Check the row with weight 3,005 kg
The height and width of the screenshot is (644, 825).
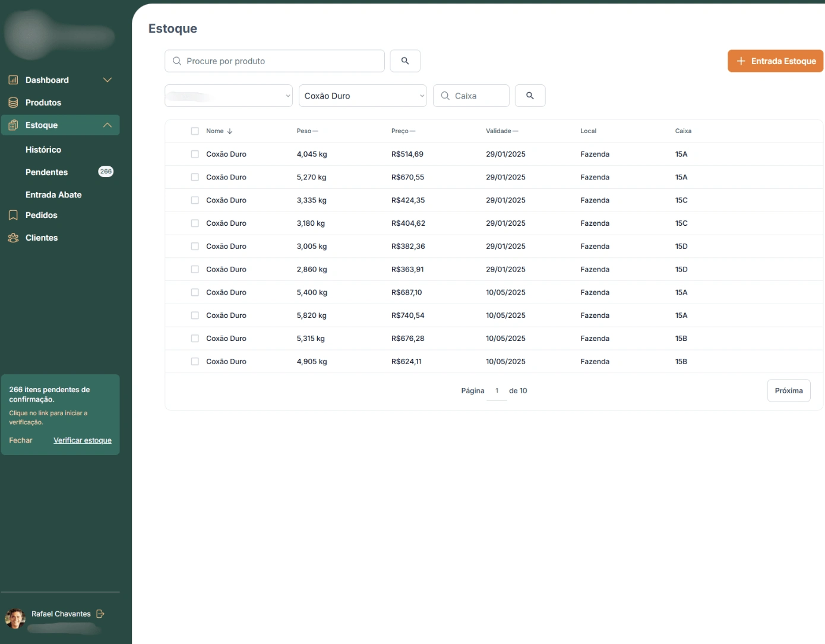[x=195, y=246]
